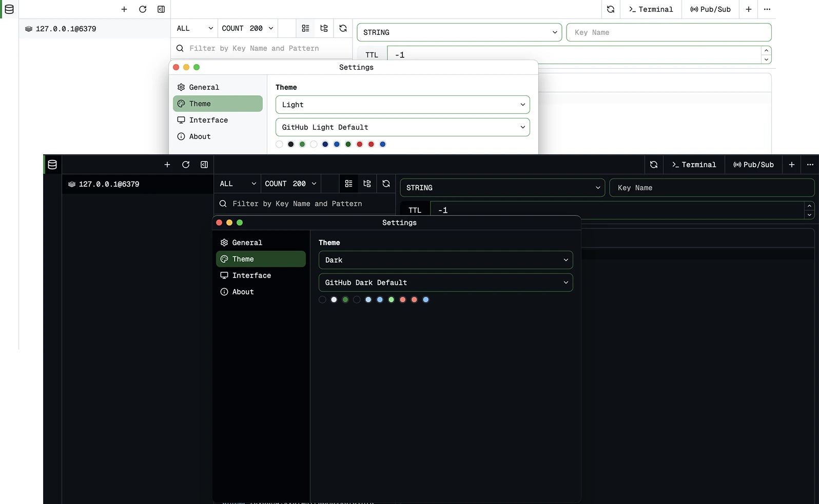Open Light theme mode dropdown
Image resolution: width=819 pixels, height=504 pixels.
403,105
